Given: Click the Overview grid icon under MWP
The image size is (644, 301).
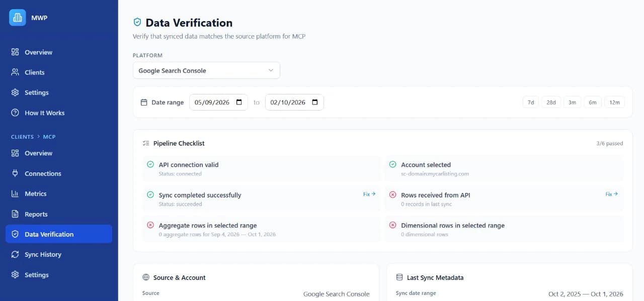Looking at the screenshot, I should [x=15, y=52].
